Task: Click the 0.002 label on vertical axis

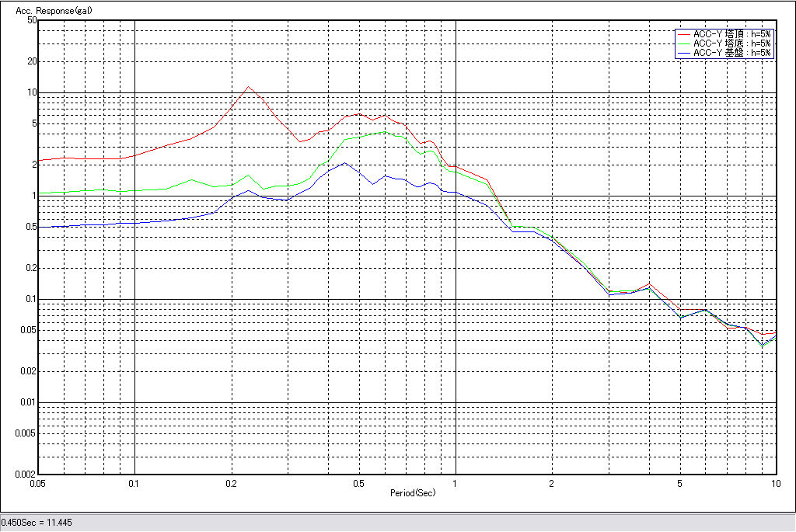Action: [x=26, y=474]
